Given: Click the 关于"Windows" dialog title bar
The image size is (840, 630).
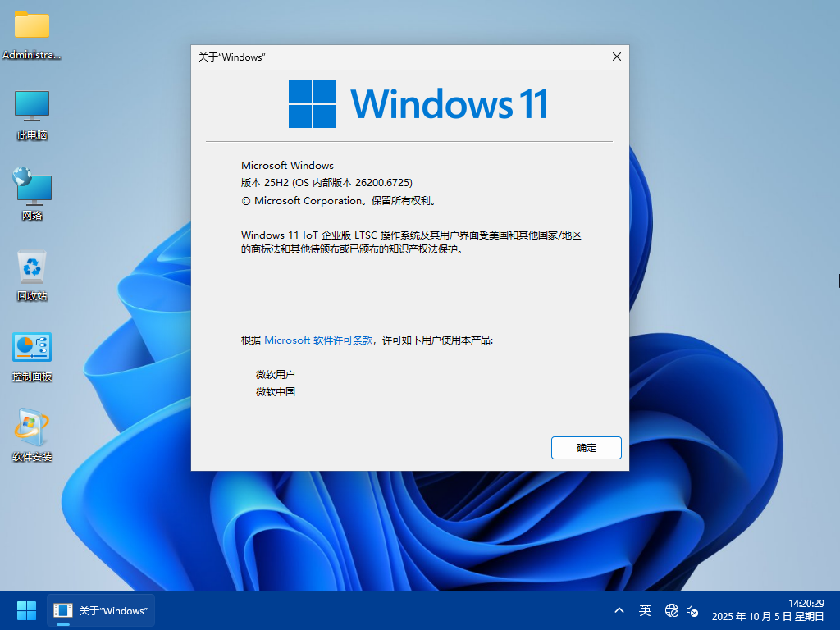Looking at the screenshot, I should (394, 57).
